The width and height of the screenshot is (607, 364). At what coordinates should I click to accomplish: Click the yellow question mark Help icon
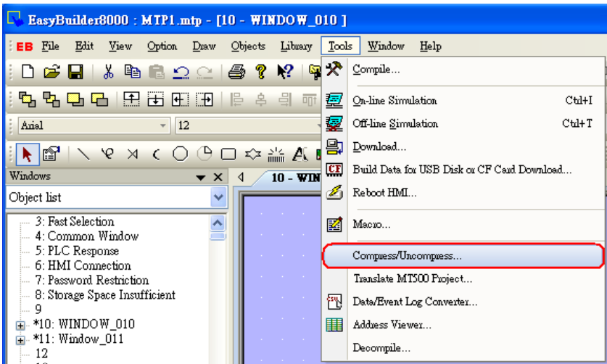tap(261, 72)
